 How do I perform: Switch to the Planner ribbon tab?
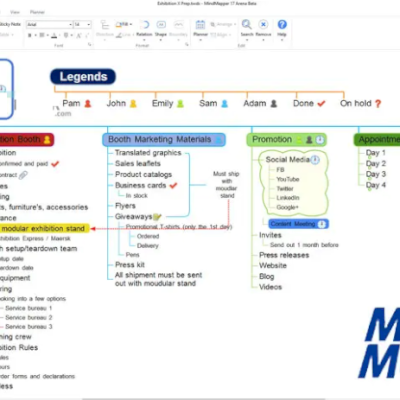click(37, 12)
